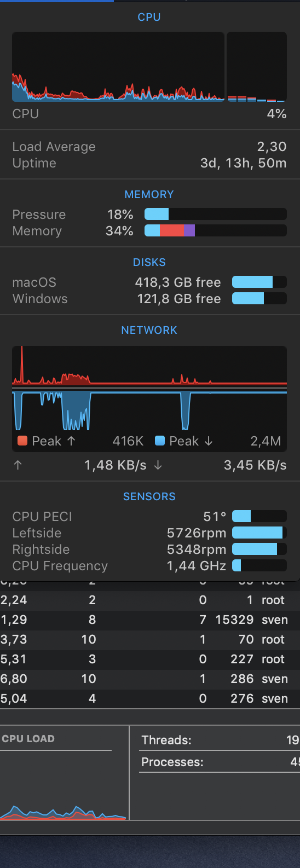This screenshot has width=300, height=868.
Task: Click the CPU history graph
Action: pyautogui.click(x=118, y=67)
